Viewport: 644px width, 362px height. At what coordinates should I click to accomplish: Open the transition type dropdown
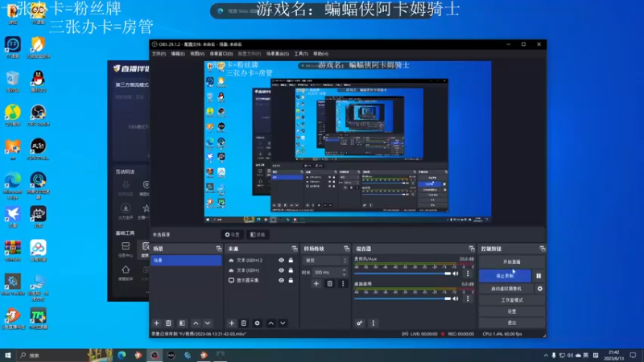[x=325, y=261]
